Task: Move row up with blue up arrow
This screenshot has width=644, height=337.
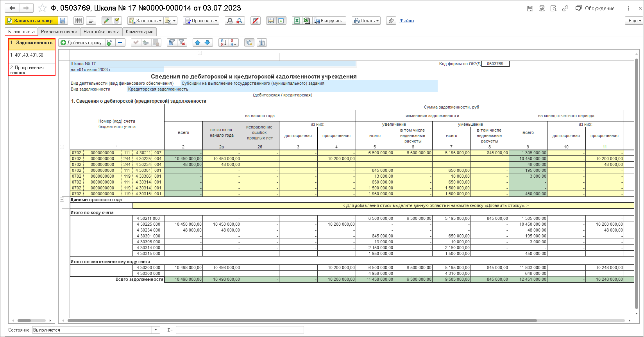Action: click(x=198, y=43)
